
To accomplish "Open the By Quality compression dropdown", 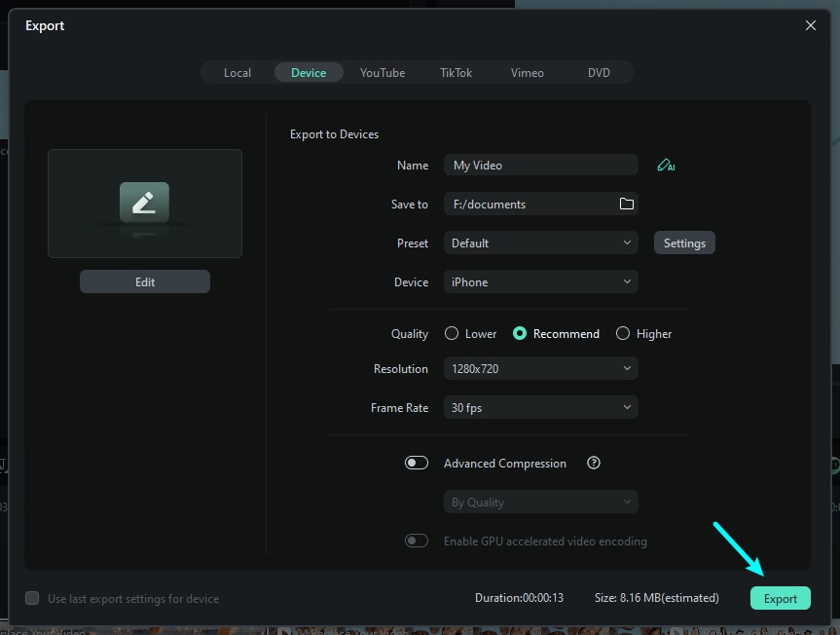I will tap(540, 501).
